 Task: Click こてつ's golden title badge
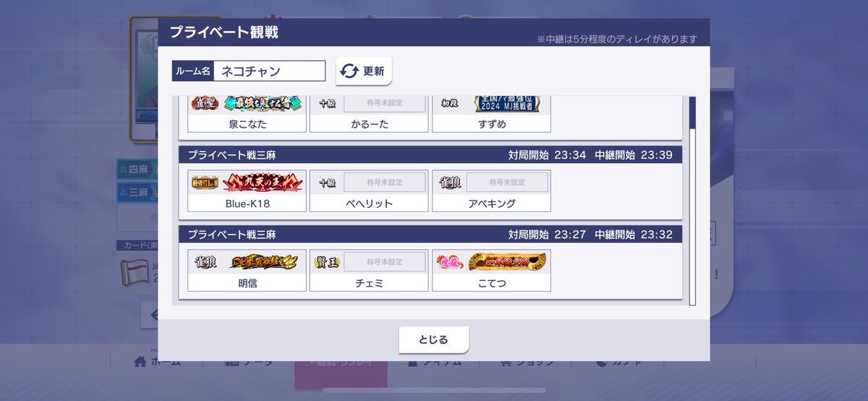click(x=507, y=261)
